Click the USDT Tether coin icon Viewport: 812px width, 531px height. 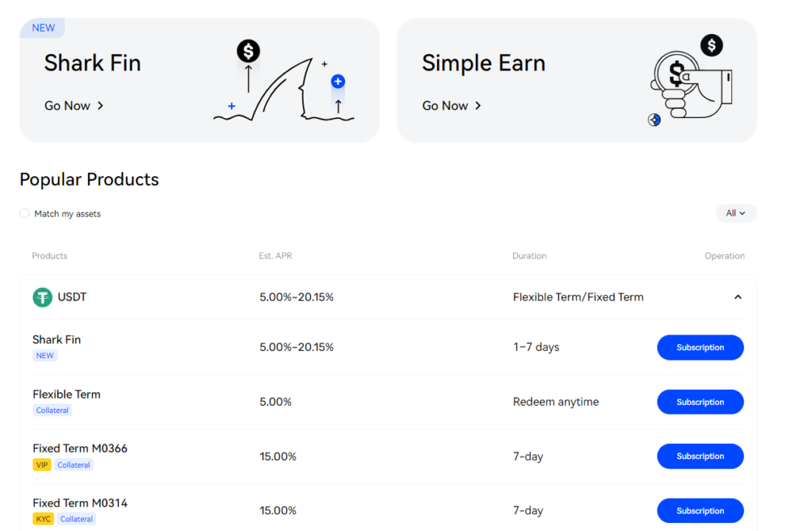[42, 297]
